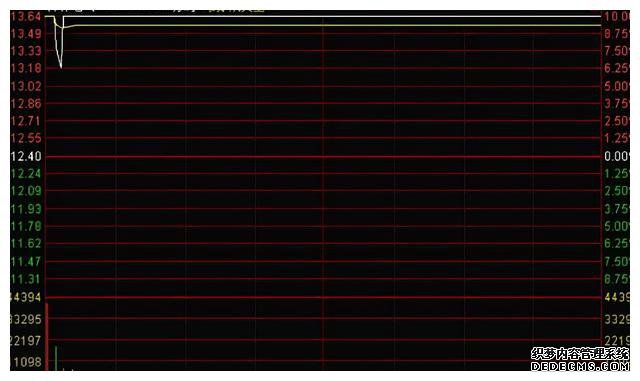Click the 织梦内容管理系统 watermark text
640x381 pixels.
pos(580,354)
